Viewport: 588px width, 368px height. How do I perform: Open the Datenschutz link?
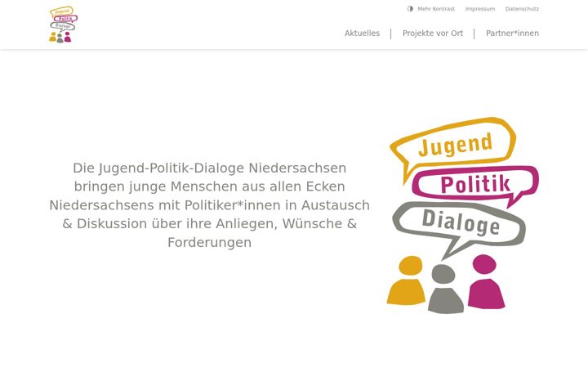522,9
